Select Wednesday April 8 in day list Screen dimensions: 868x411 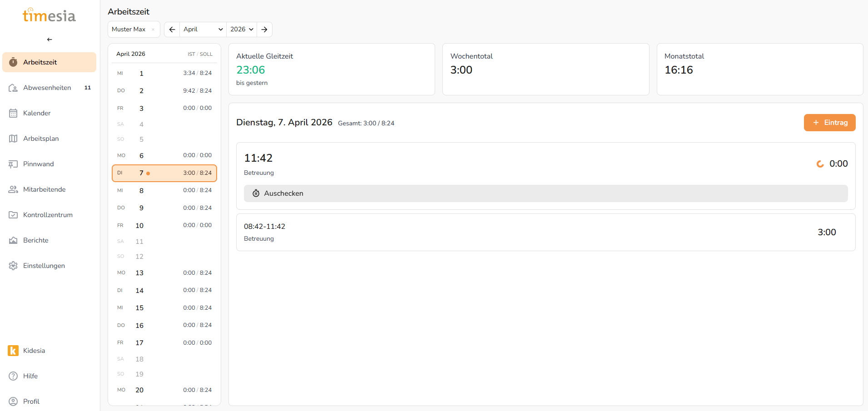(x=164, y=190)
